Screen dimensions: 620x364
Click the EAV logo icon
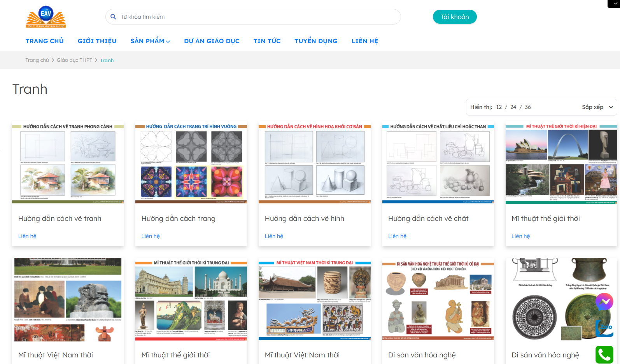(x=46, y=17)
